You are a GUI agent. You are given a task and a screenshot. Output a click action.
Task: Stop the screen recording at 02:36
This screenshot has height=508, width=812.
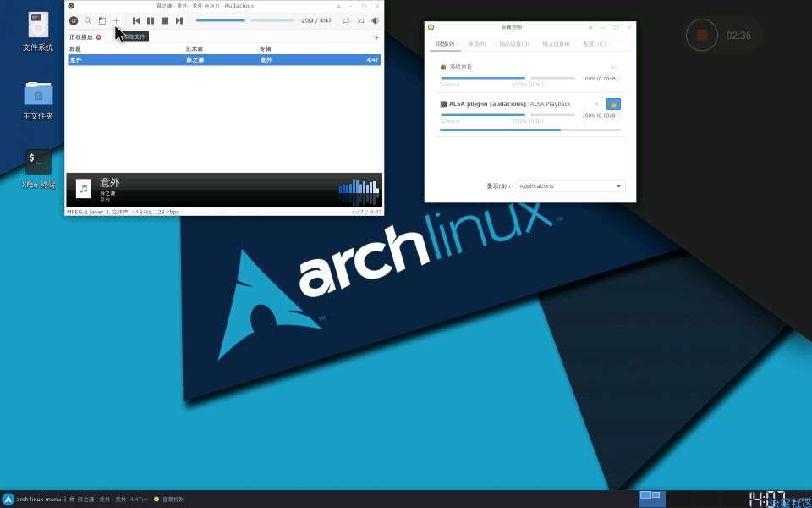701,36
